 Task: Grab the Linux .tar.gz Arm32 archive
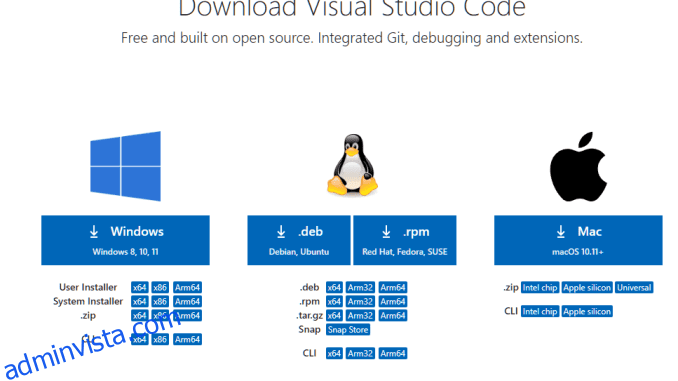pos(360,316)
